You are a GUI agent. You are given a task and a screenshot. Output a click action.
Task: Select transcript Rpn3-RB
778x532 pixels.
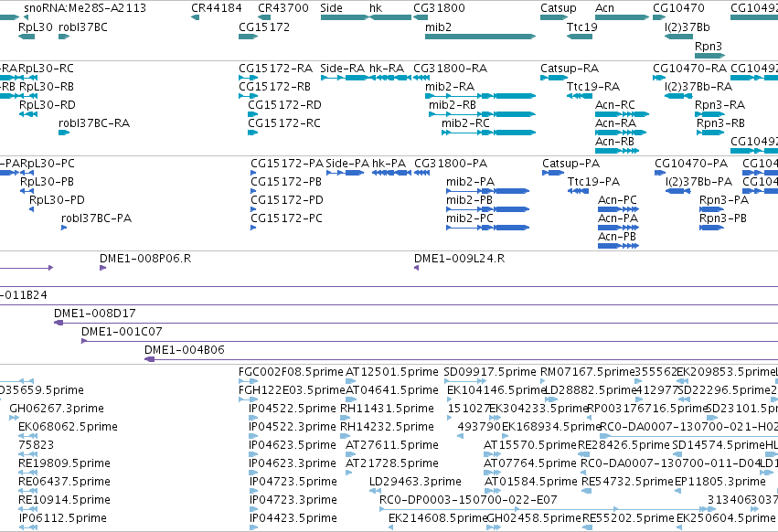[x=720, y=123]
